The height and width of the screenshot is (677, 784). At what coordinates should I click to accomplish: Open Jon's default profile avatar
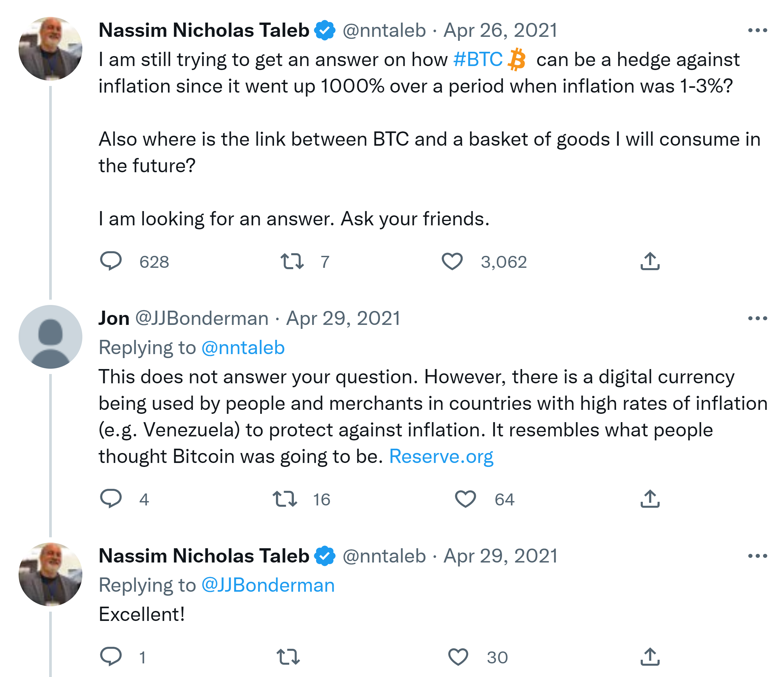click(x=50, y=337)
